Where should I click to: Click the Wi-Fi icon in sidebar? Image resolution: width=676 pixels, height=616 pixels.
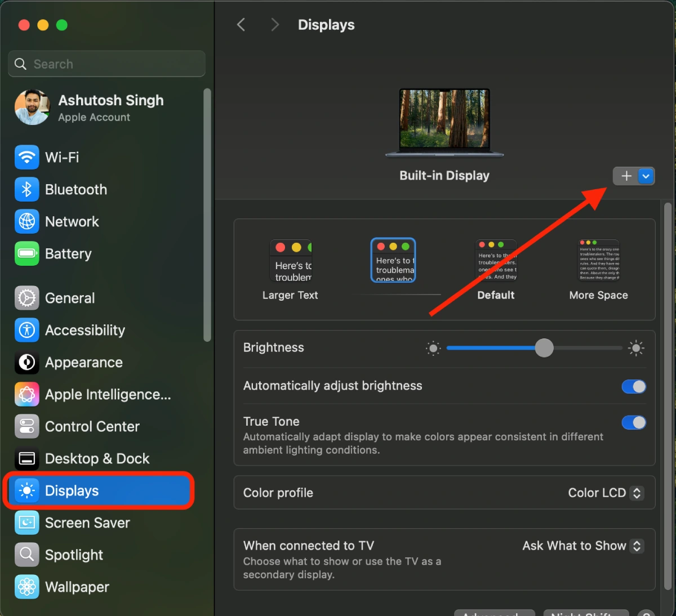point(27,157)
